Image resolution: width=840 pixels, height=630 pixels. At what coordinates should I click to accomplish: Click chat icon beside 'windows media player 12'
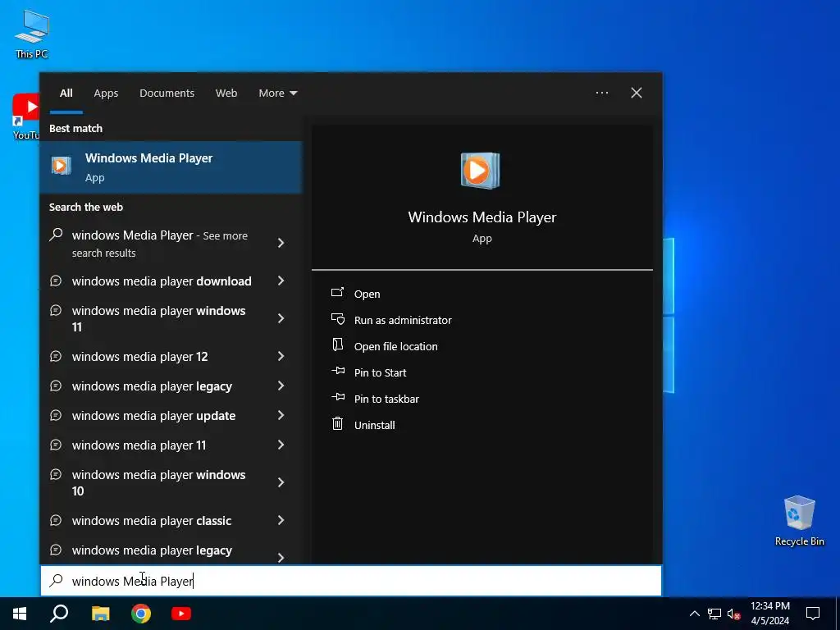[x=56, y=356]
